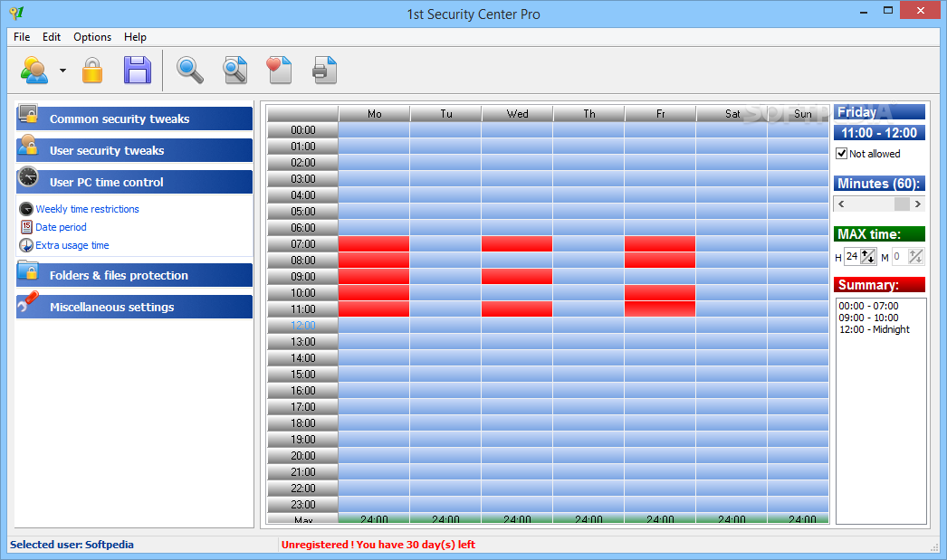Click the tools icon on Miscellaneous settings

pyautogui.click(x=28, y=302)
